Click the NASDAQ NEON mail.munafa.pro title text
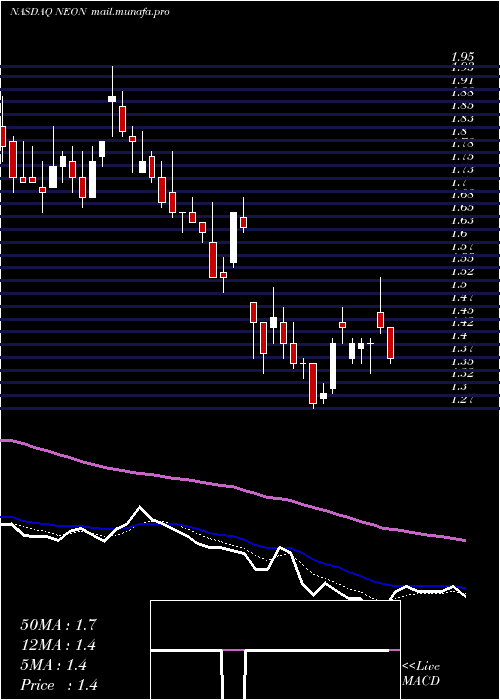This screenshot has width=500, height=700. coord(90,12)
